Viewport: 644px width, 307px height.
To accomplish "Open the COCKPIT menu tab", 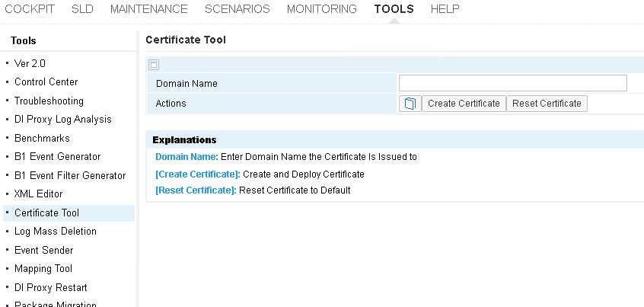I will click(30, 9).
